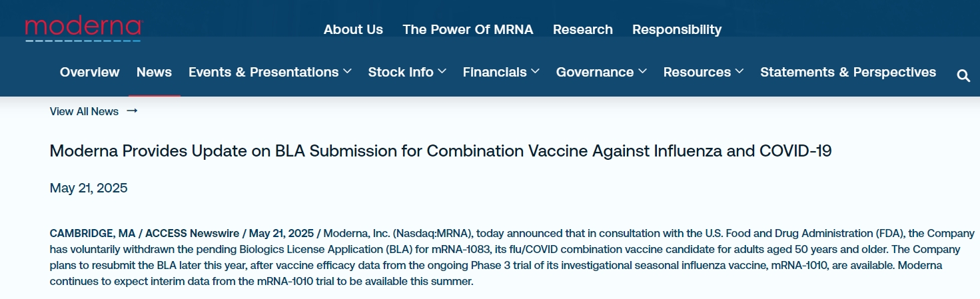Go to the Overview tab

point(90,72)
